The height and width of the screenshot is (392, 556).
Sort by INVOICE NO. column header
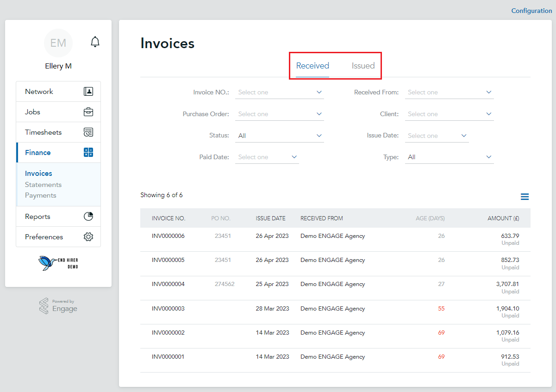[169, 218]
